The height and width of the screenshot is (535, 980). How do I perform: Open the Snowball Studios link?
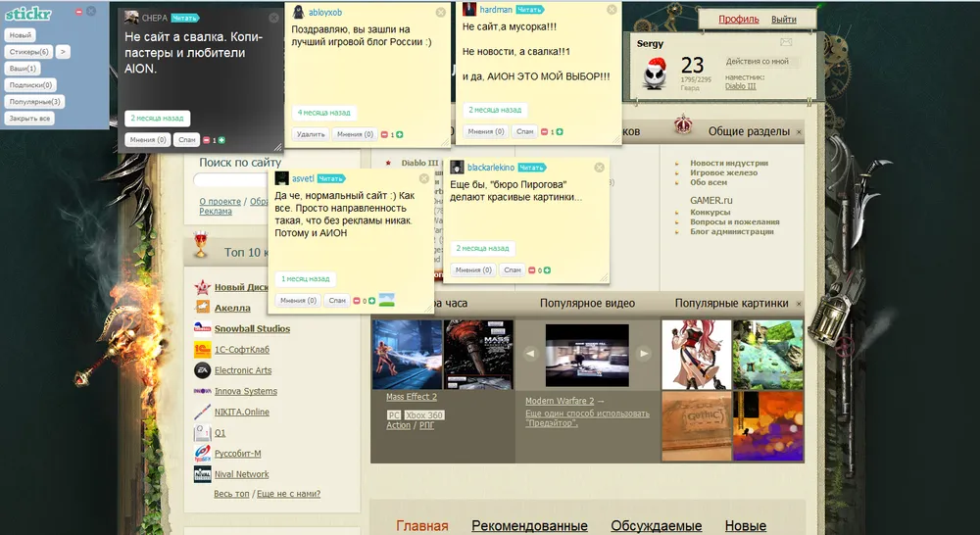252,329
